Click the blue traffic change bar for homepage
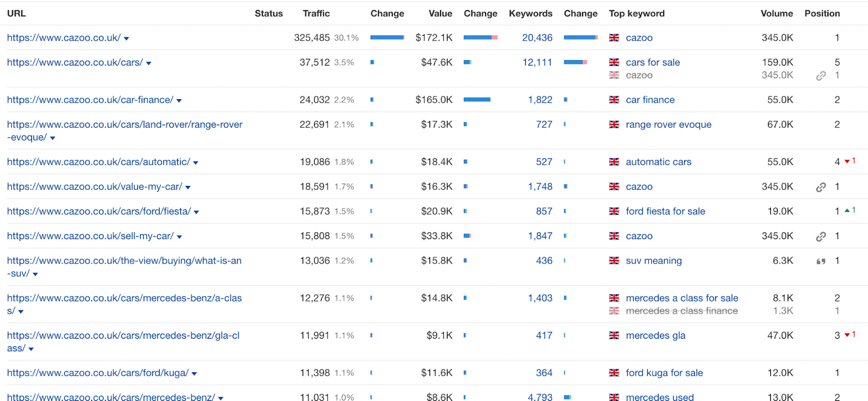This screenshot has height=401, width=868. tap(387, 38)
